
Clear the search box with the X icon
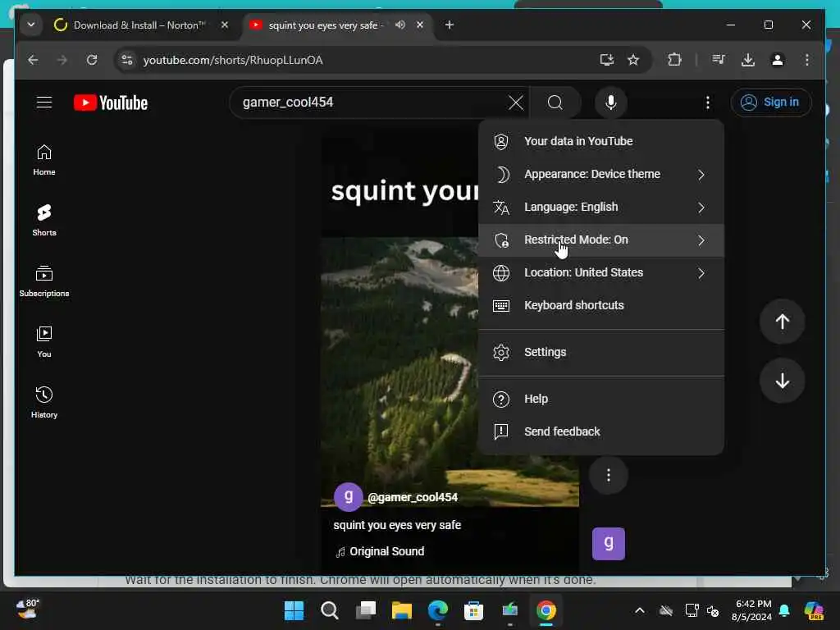tap(515, 103)
